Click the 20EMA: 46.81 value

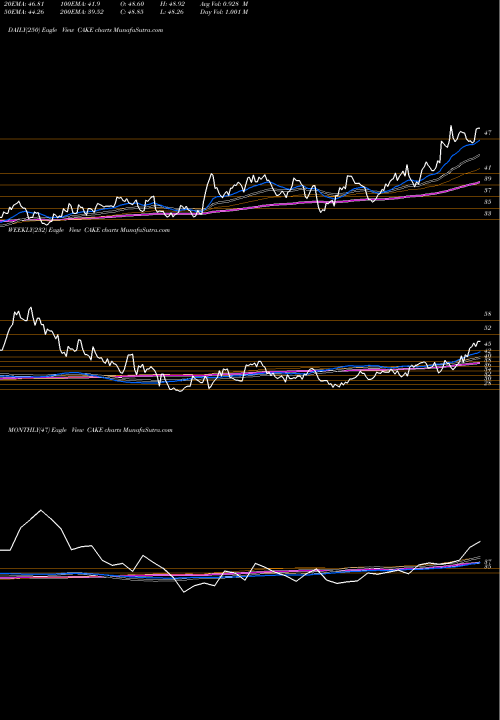click(24, 4)
